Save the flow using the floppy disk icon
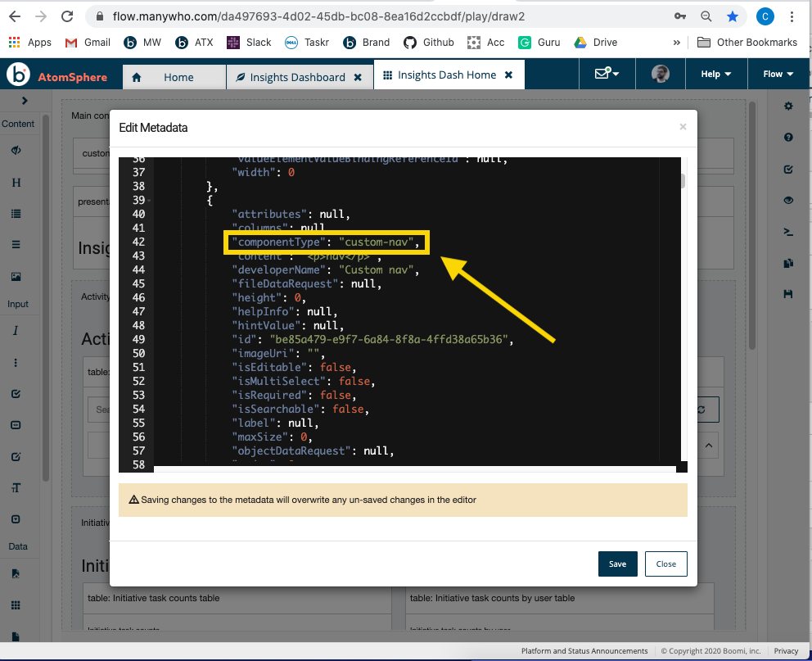This screenshot has width=812, height=661. click(x=788, y=294)
